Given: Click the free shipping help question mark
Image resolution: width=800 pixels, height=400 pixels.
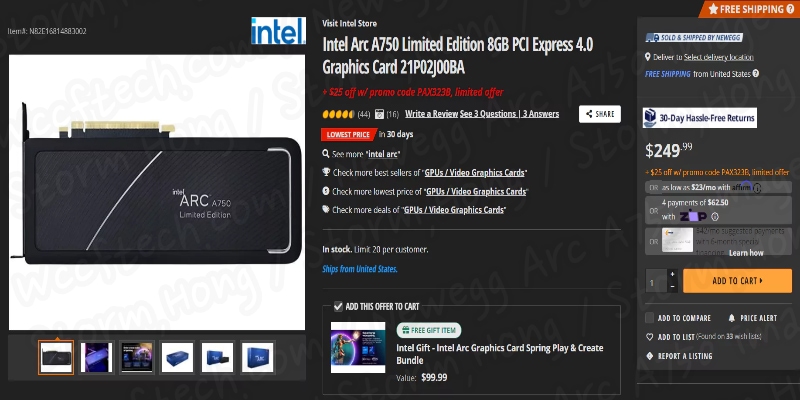Looking at the screenshot, I should point(756,73).
